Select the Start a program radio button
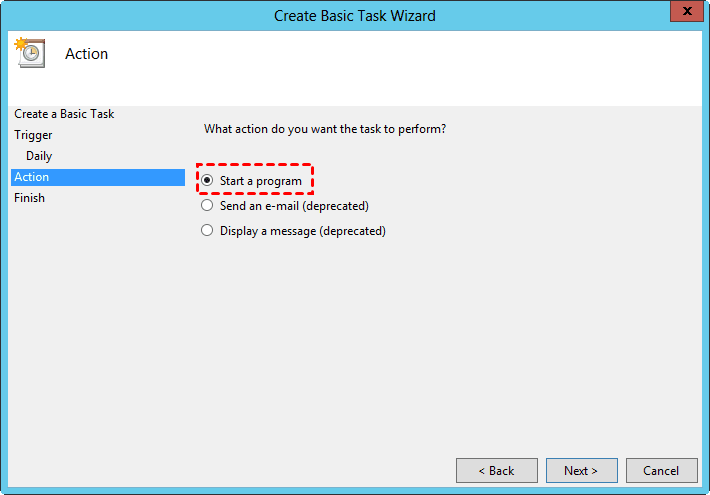This screenshot has height=495, width=710. tap(207, 181)
